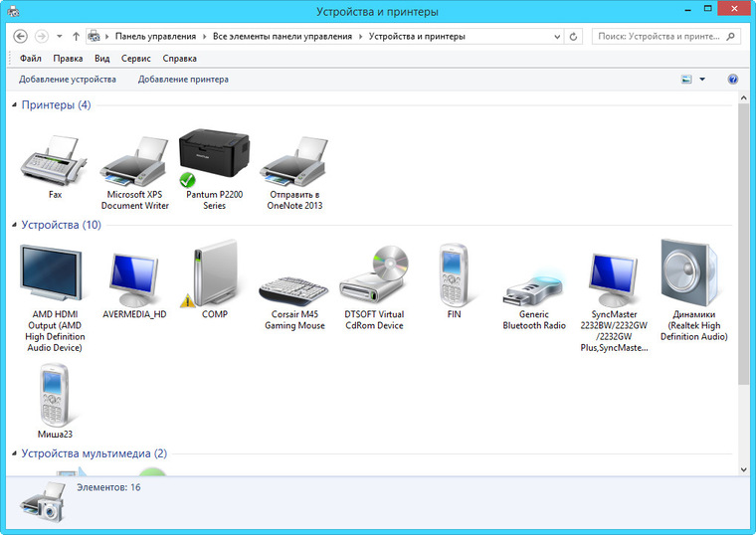Click the Принтеры (4) group heading
The image size is (756, 535).
pos(56,104)
